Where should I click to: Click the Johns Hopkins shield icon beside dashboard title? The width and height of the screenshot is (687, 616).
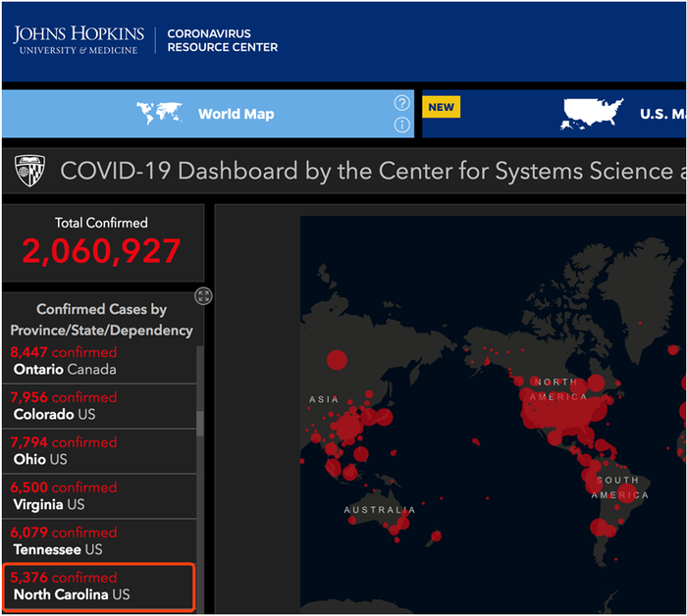pos(26,171)
